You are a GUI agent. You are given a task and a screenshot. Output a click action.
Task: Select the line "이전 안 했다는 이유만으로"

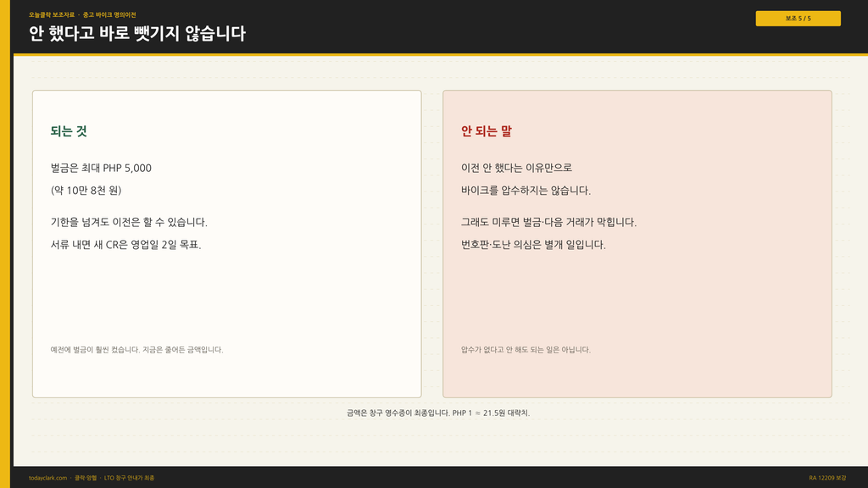516,168
